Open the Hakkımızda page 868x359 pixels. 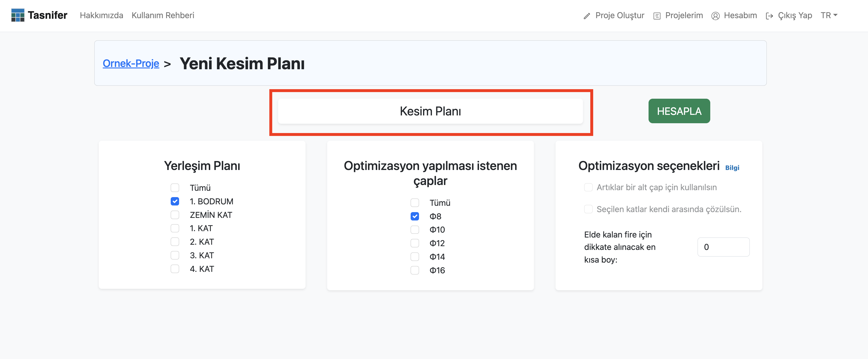point(102,16)
